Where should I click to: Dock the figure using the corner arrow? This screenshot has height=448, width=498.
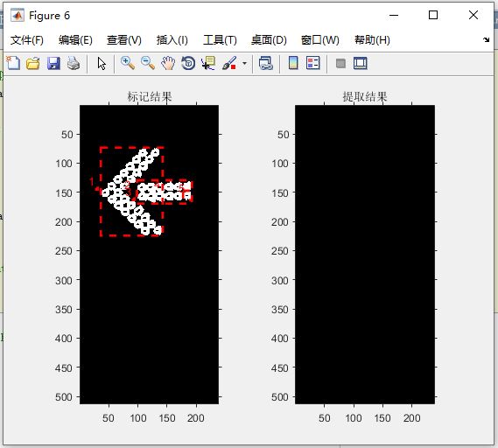[x=487, y=39]
